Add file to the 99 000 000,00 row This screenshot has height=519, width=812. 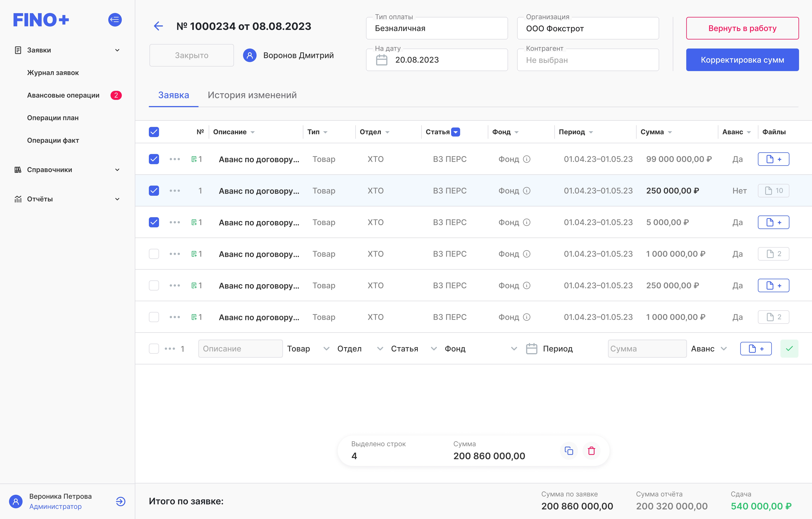pyautogui.click(x=773, y=159)
